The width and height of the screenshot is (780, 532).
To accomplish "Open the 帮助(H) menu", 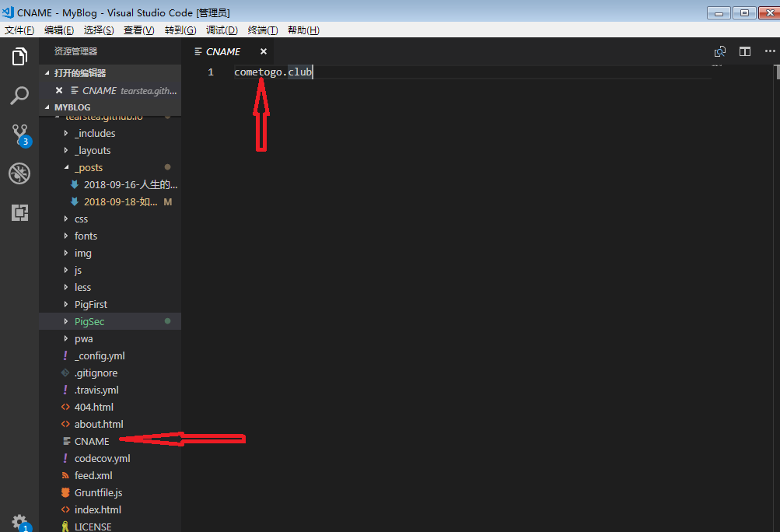I will click(x=303, y=30).
